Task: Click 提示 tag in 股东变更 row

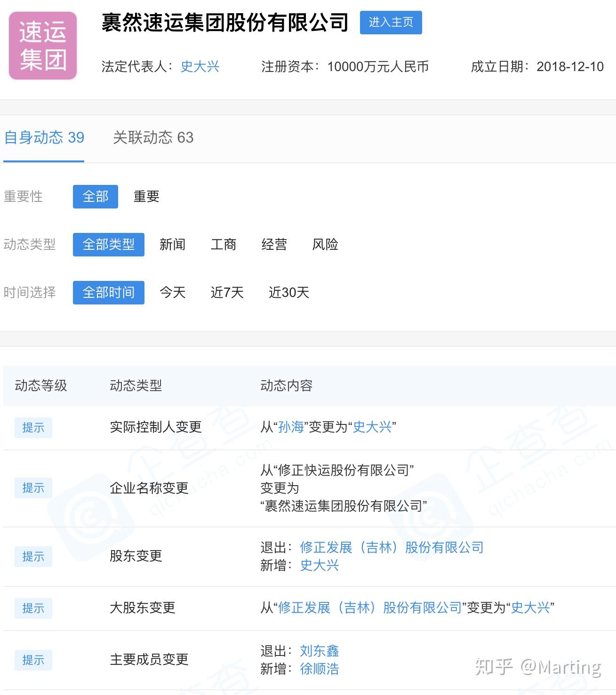Action: [x=33, y=557]
